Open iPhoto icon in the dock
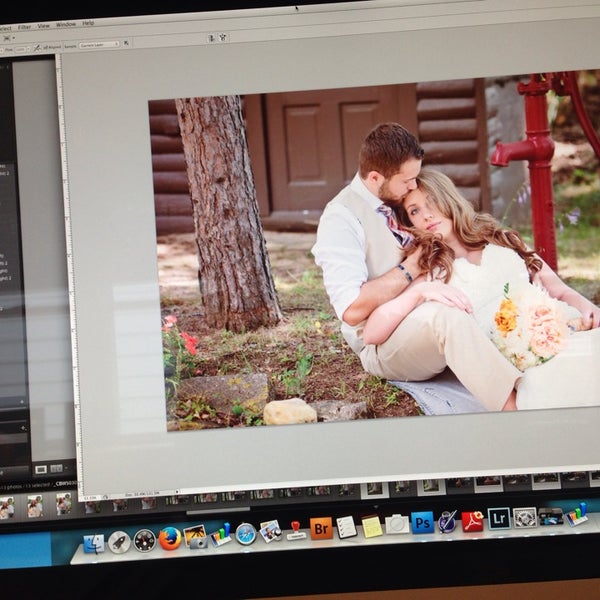Image resolution: width=600 pixels, height=600 pixels. click(x=270, y=531)
